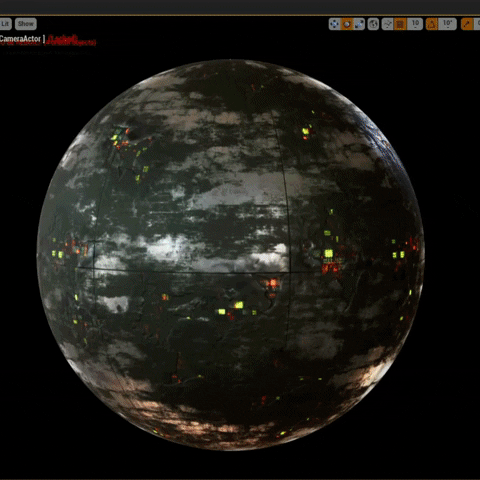
Task: Open the grid snap size 10 dropdown
Action: tap(415, 24)
